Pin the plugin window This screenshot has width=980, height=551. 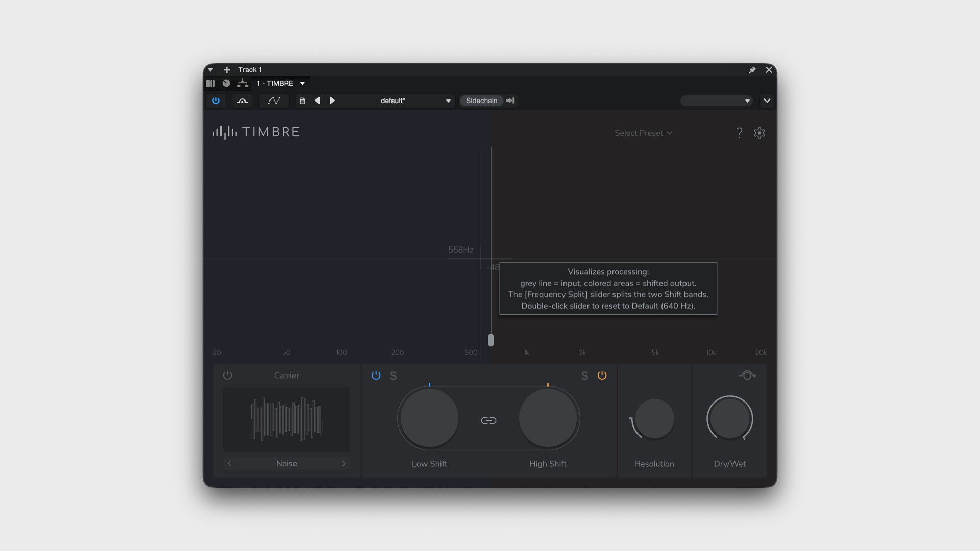[x=752, y=70]
